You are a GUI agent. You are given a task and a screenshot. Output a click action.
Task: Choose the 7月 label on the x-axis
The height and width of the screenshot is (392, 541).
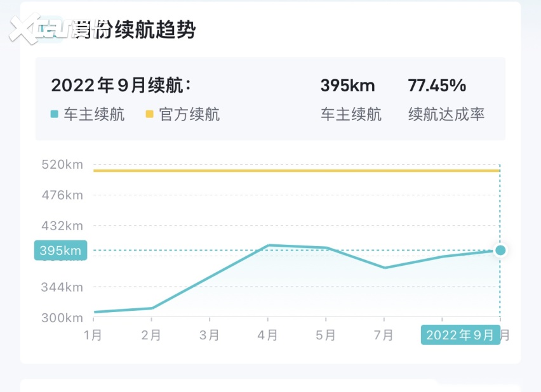(x=384, y=336)
